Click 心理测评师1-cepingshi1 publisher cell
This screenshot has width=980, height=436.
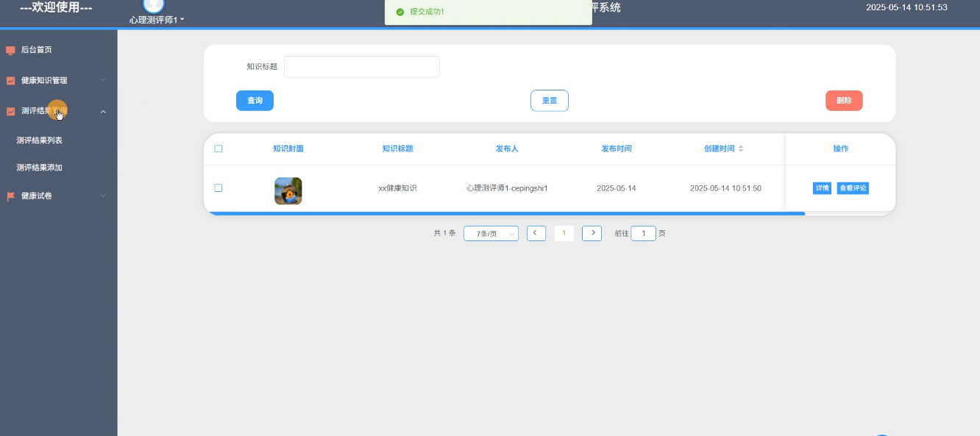tap(507, 188)
